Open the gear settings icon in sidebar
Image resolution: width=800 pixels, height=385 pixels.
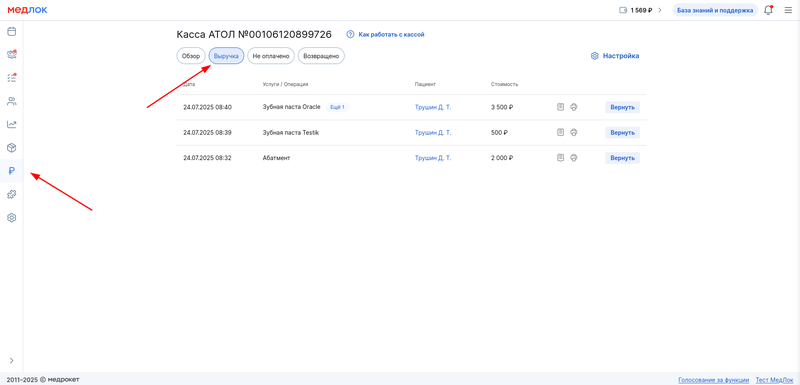pos(11,218)
